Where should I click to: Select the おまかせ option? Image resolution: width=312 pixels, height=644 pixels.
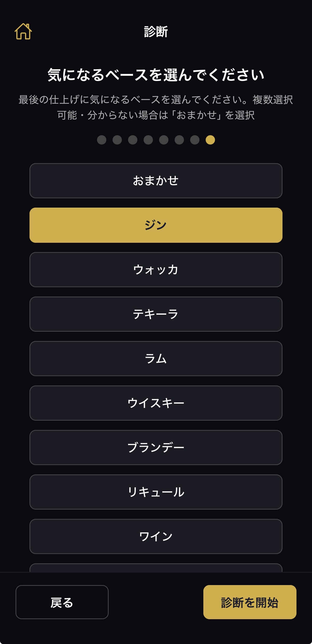point(156,181)
